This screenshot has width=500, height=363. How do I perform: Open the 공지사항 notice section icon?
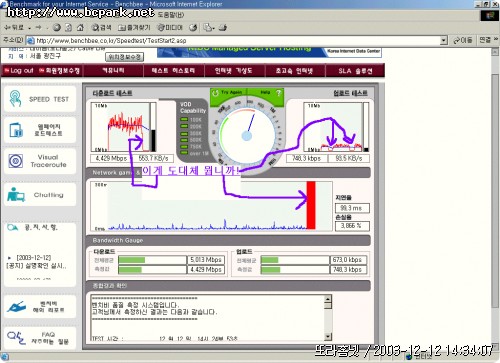12,227
